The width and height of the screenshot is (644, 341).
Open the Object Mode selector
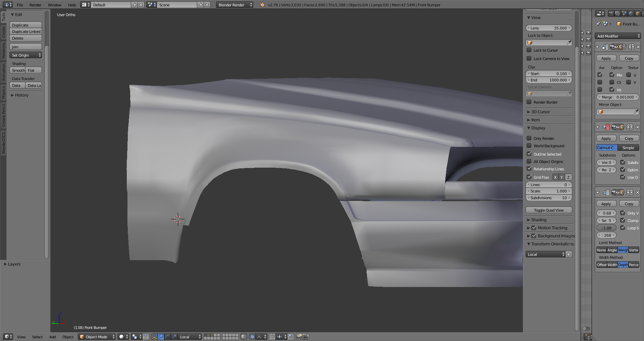click(x=97, y=337)
